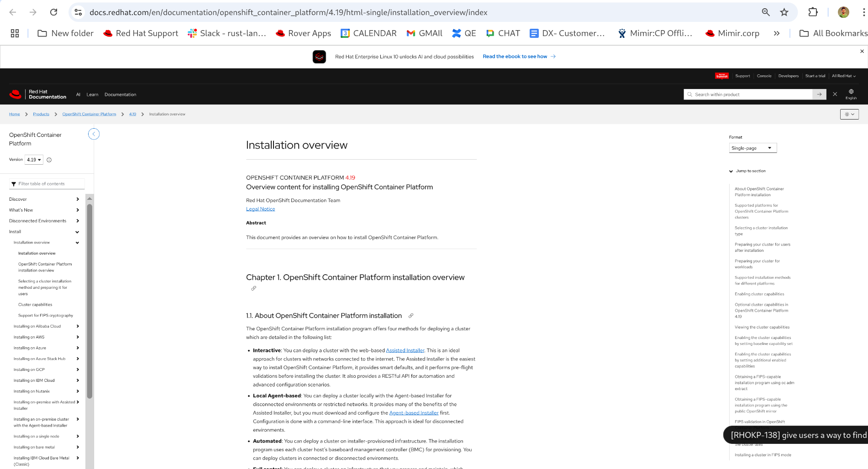Open the Single-page format dropdown

click(x=753, y=148)
